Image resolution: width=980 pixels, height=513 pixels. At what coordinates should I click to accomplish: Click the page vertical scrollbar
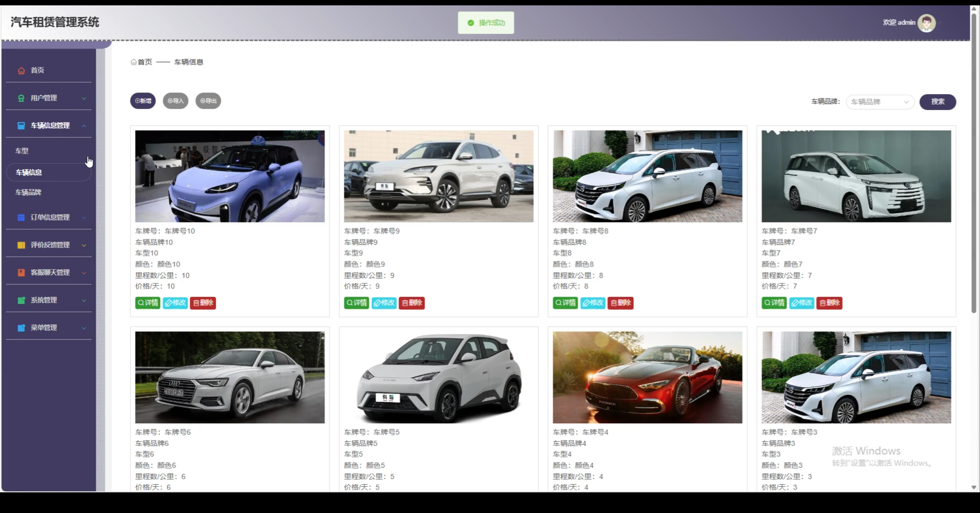pos(973,161)
